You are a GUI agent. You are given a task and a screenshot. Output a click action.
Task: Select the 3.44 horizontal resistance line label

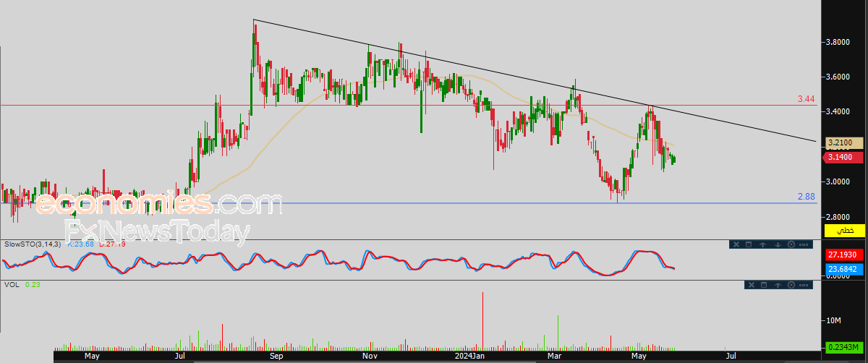[x=807, y=99]
